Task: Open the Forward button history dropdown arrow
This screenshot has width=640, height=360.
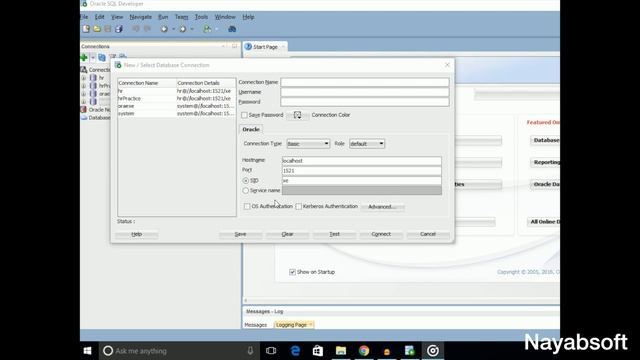Action: (192, 29)
